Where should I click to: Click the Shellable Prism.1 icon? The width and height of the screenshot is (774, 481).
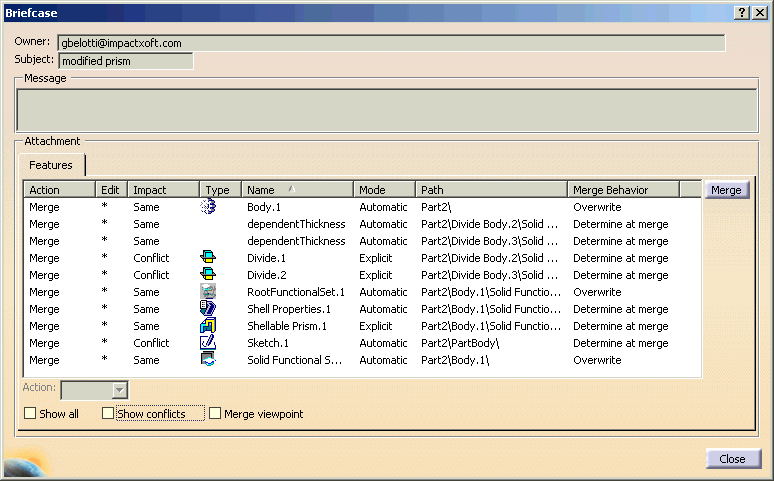(x=208, y=326)
